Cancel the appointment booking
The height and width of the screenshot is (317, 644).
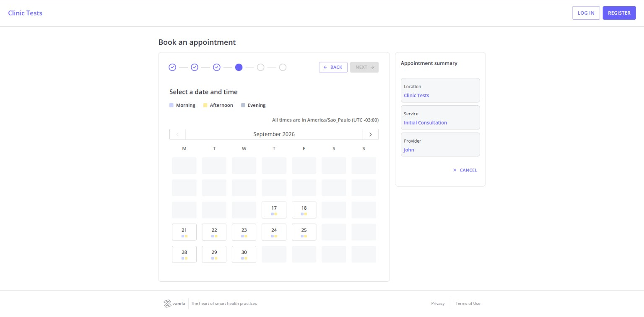point(465,170)
